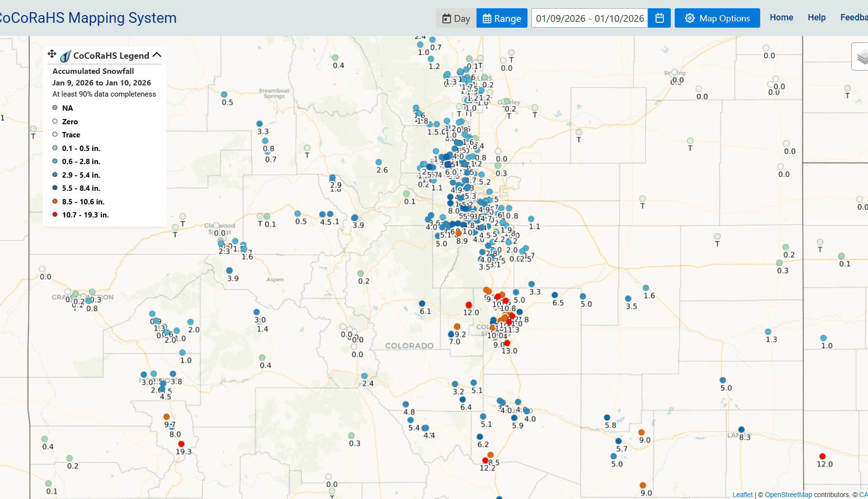
Task: Click the CoCoRaHS Mapping System title
Action: pyautogui.click(x=88, y=18)
